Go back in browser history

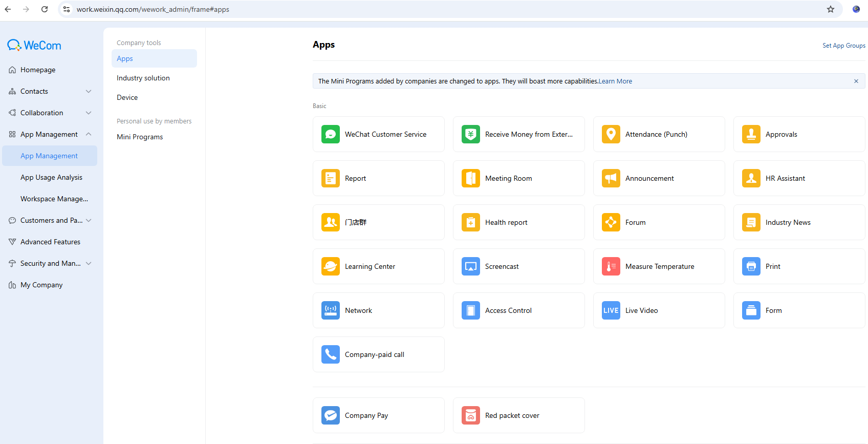coord(8,9)
